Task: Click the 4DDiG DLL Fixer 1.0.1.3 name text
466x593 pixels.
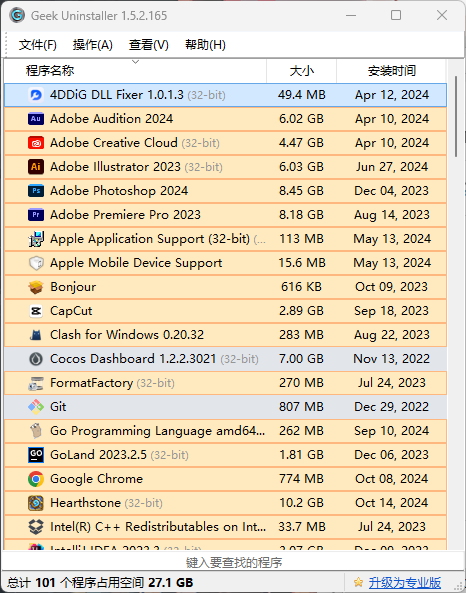Action: [x=116, y=95]
